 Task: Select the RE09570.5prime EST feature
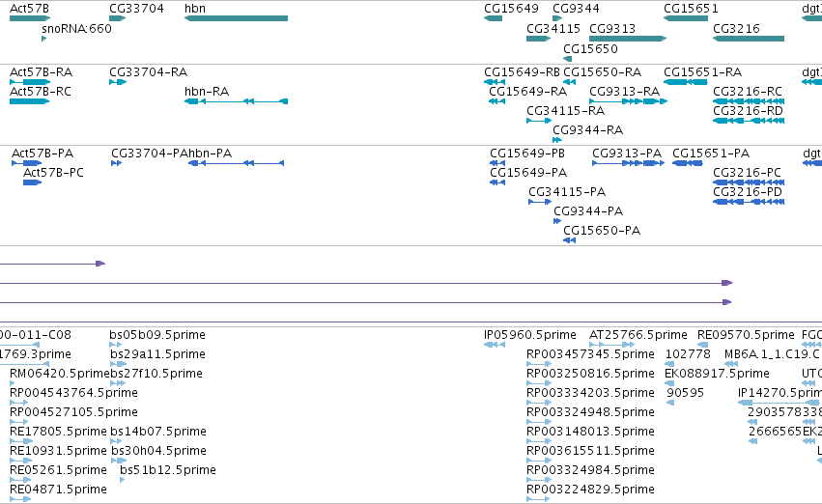click(703, 345)
